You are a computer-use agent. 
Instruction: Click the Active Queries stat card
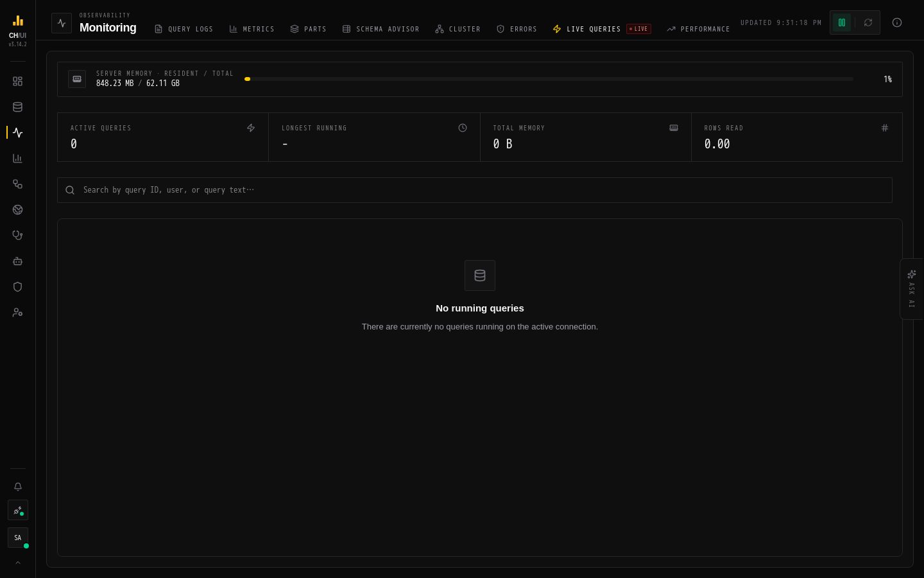163,137
